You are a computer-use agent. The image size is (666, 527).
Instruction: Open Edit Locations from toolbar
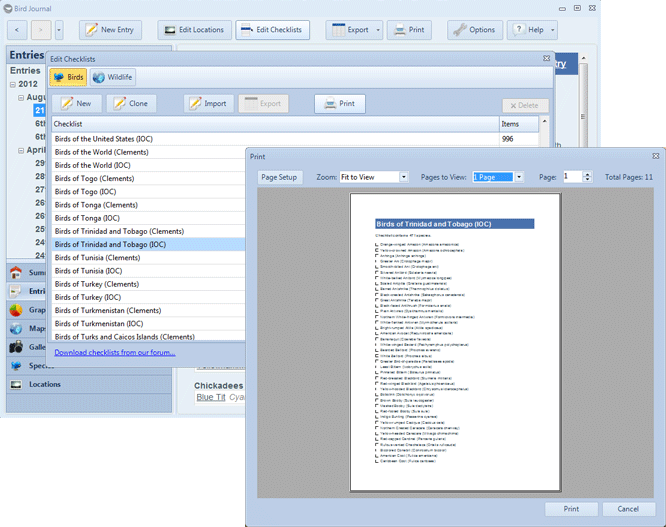point(195,30)
